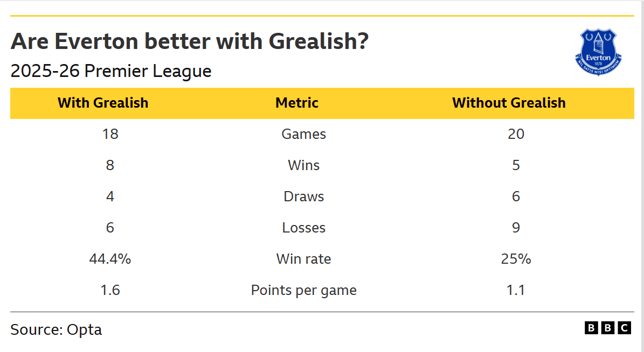This screenshot has width=644, height=352.
Task: Click the 'Draws' metric row label
Action: [x=303, y=196]
